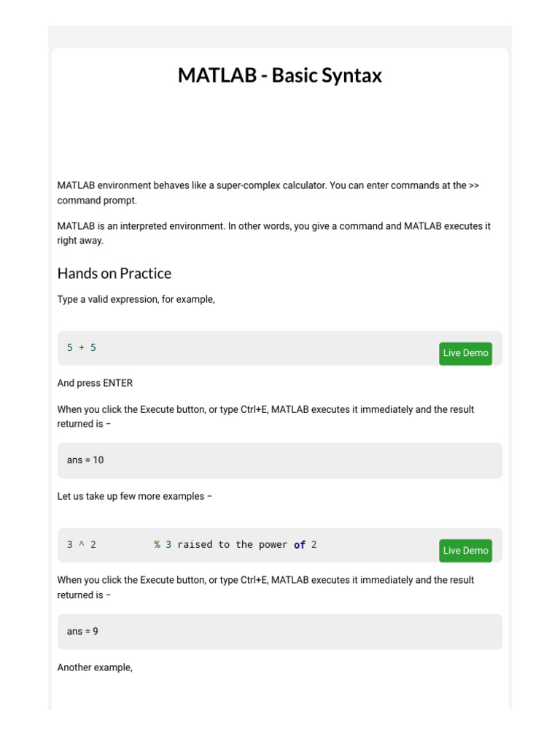Click the MATLAB - Basic Syntax title
The width and height of the screenshot is (560, 747).
point(280,76)
